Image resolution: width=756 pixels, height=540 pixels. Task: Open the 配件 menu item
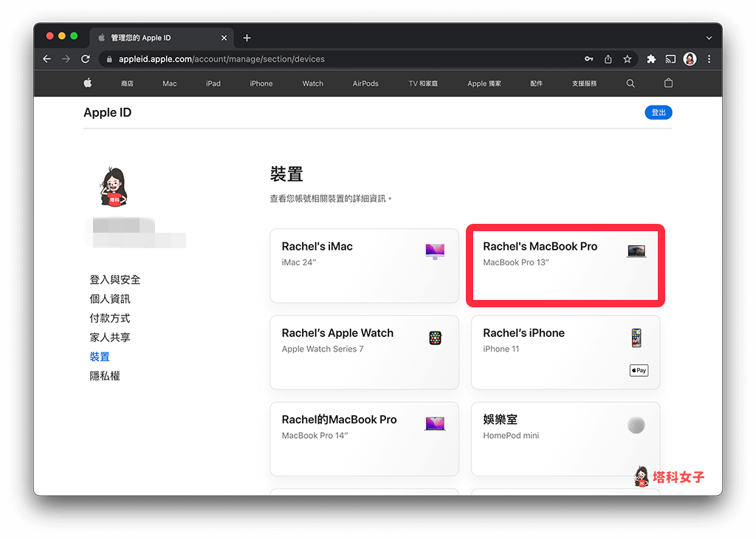pyautogui.click(x=536, y=83)
